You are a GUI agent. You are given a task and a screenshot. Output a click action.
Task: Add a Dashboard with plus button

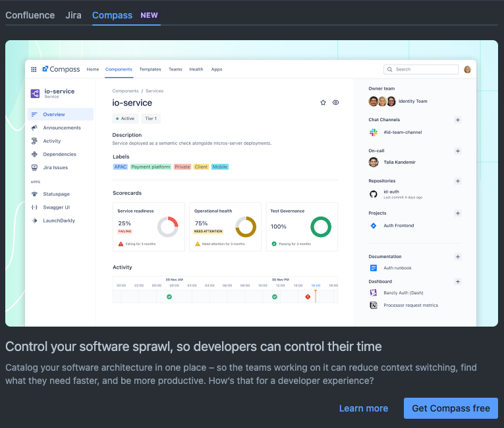(458, 281)
